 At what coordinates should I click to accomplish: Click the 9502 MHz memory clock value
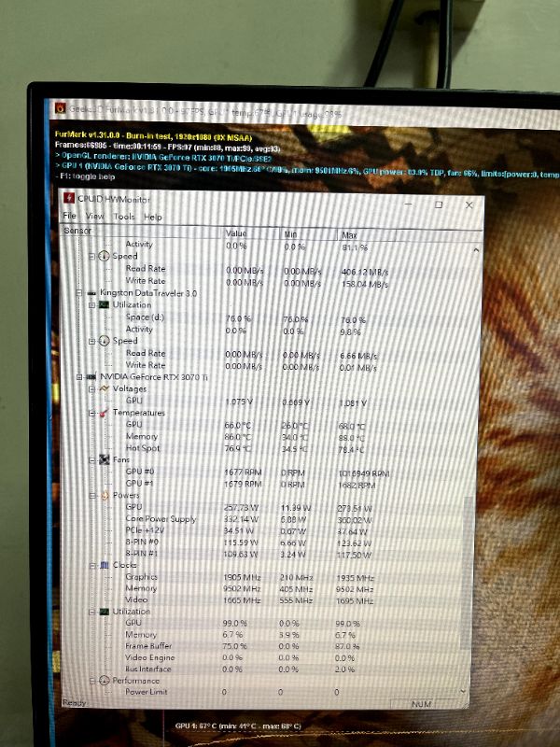click(242, 589)
